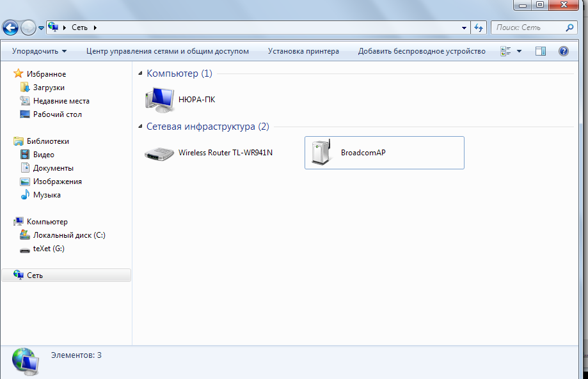The width and height of the screenshot is (588, 379).
Task: Choose Добавить беспроводное устройство
Action: pos(422,51)
